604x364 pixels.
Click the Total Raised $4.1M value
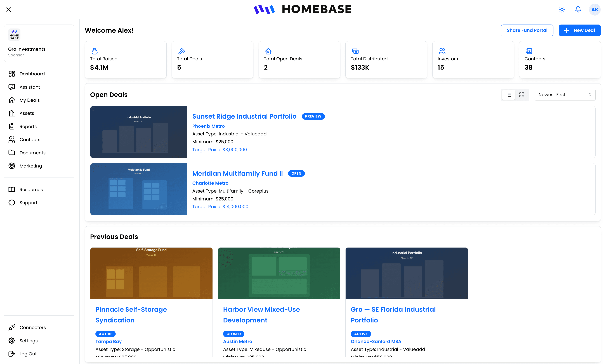click(99, 67)
